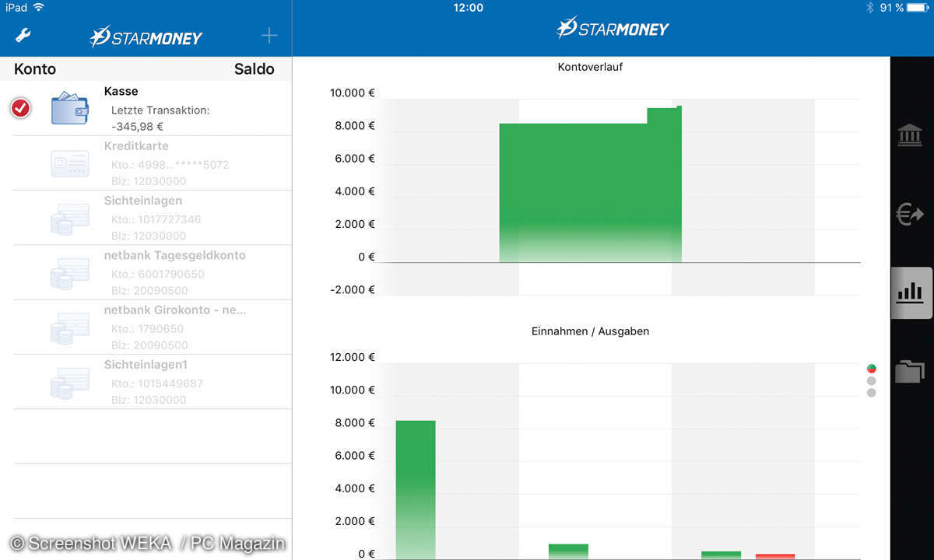This screenshot has height=560, width=934.
Task: Tap the Sichteinlagen1 coins icon
Action: click(x=70, y=383)
